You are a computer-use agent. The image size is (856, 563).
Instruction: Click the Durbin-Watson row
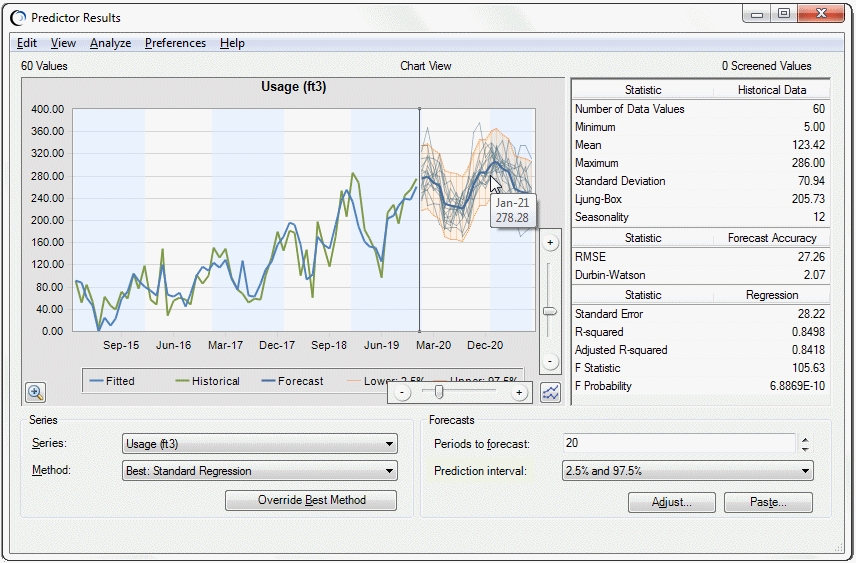click(x=700, y=275)
